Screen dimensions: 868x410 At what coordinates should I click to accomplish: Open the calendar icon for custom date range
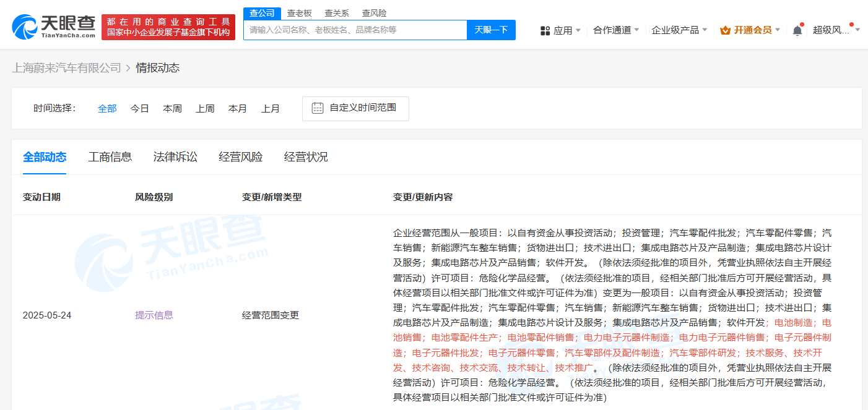pos(318,108)
